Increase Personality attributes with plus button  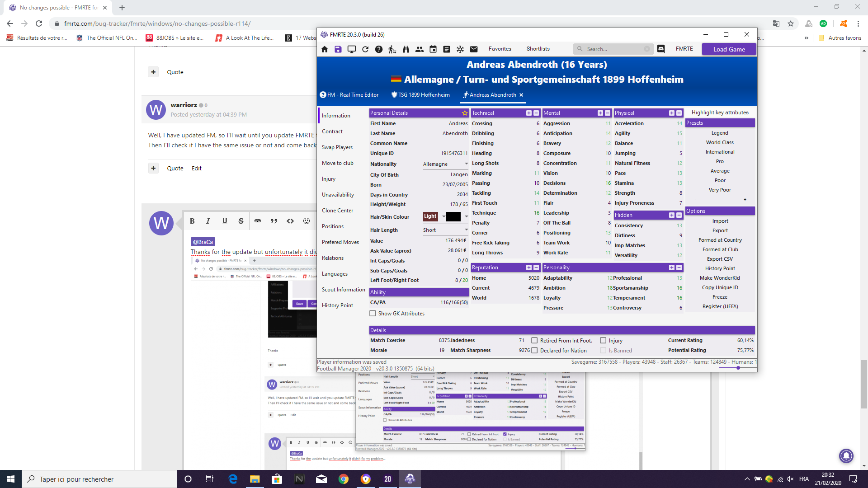[672, 267]
